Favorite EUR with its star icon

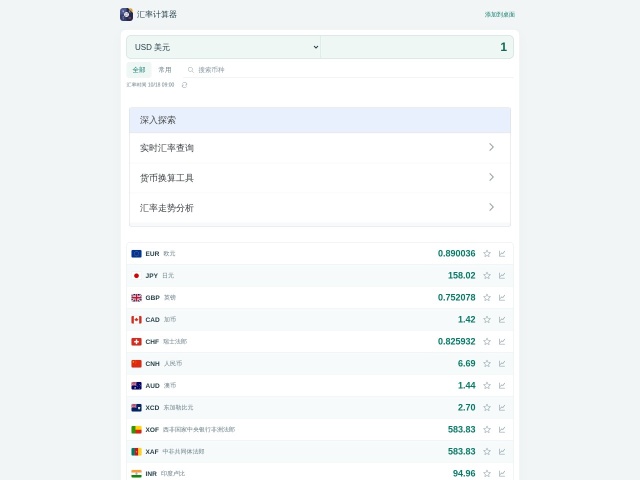[x=487, y=253]
